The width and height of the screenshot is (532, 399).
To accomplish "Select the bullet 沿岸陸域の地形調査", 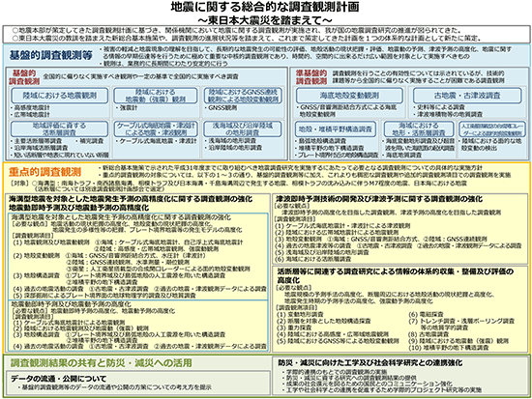I will (233, 148).
